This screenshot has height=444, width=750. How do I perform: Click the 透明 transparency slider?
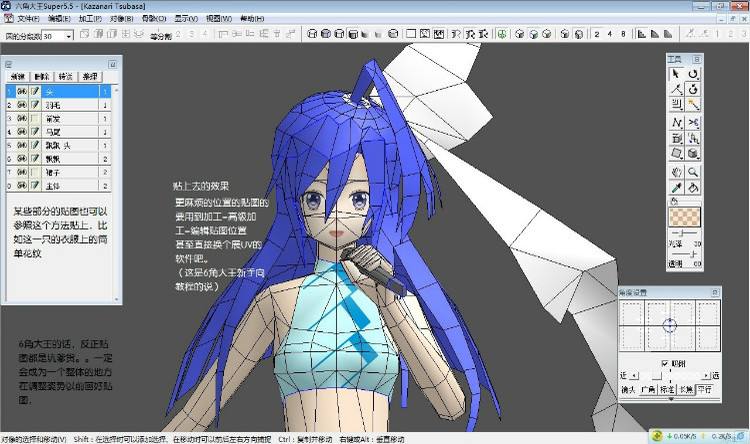684,255
